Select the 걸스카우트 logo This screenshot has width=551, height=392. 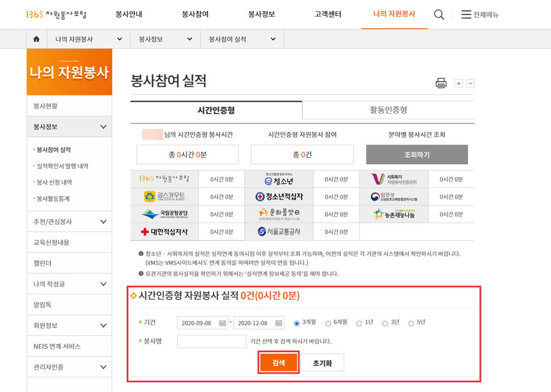(x=165, y=197)
